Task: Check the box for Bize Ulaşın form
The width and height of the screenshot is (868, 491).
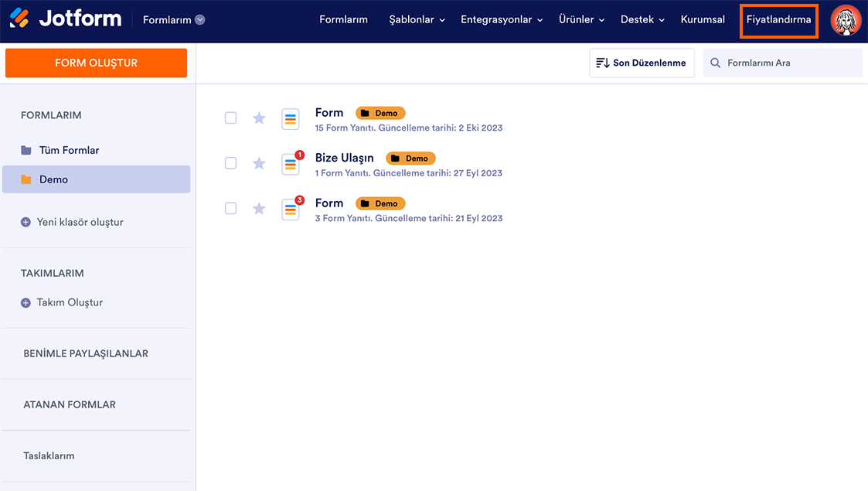Action: pyautogui.click(x=230, y=163)
